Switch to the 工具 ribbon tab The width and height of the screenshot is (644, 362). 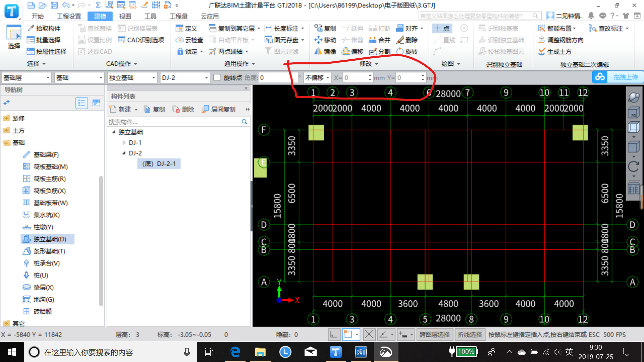pos(150,16)
